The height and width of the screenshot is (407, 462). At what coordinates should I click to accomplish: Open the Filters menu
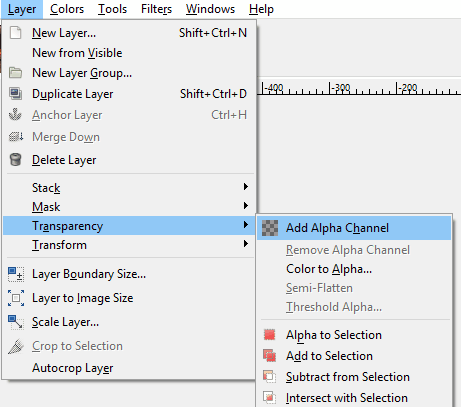156,9
